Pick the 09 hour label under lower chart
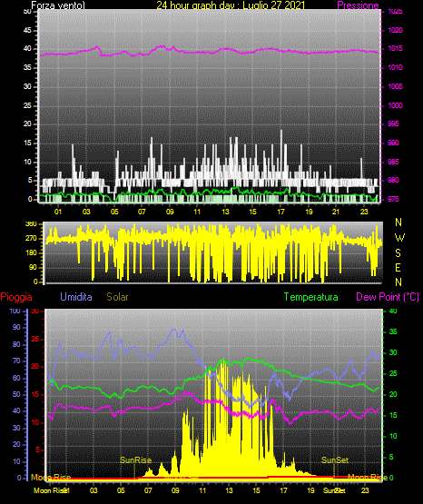Viewport: 423px width, 504px height. pos(175,490)
